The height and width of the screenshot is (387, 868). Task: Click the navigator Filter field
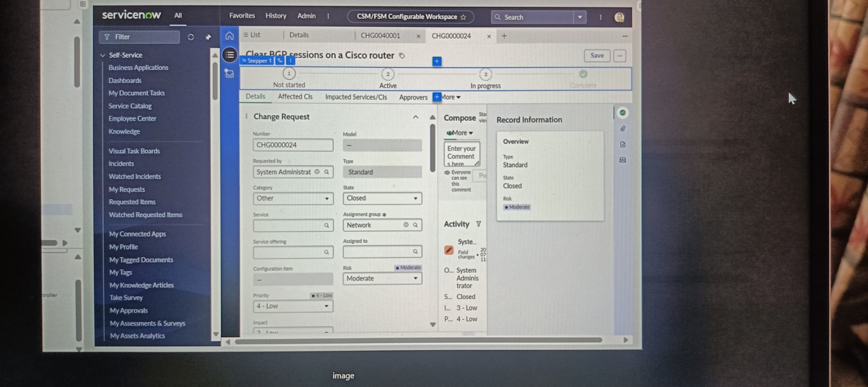pos(140,37)
